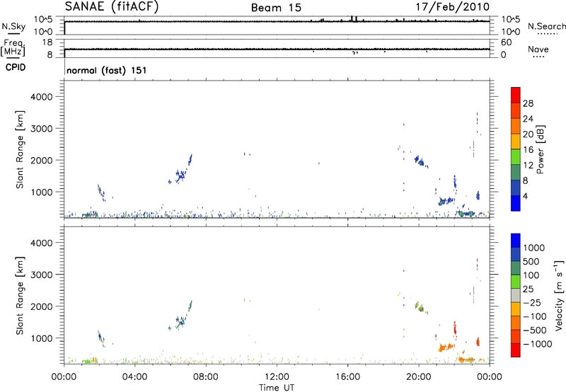Click the 16:00 time tick label
The width and height of the screenshot is (566, 392).
[x=347, y=377]
